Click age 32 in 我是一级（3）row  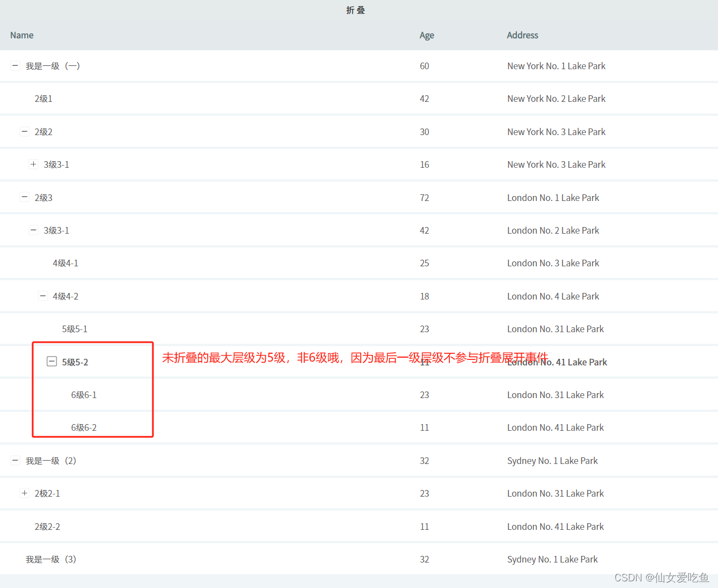tap(424, 559)
